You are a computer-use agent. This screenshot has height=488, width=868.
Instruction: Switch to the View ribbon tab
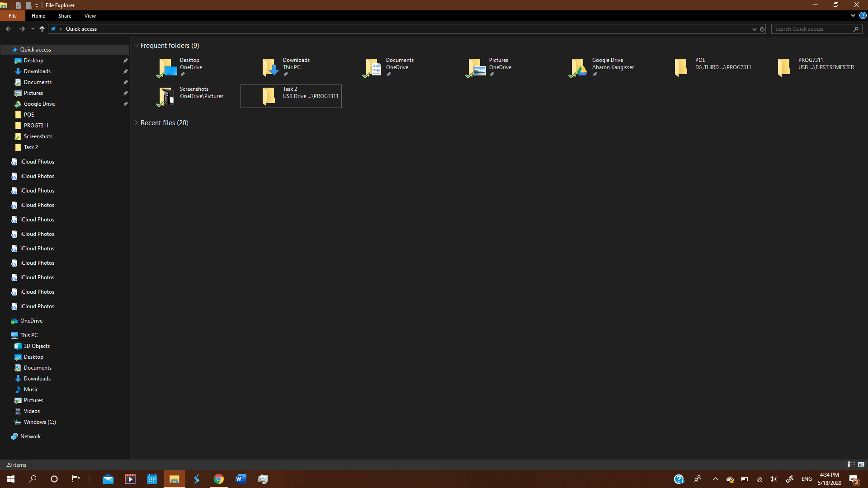pos(90,15)
